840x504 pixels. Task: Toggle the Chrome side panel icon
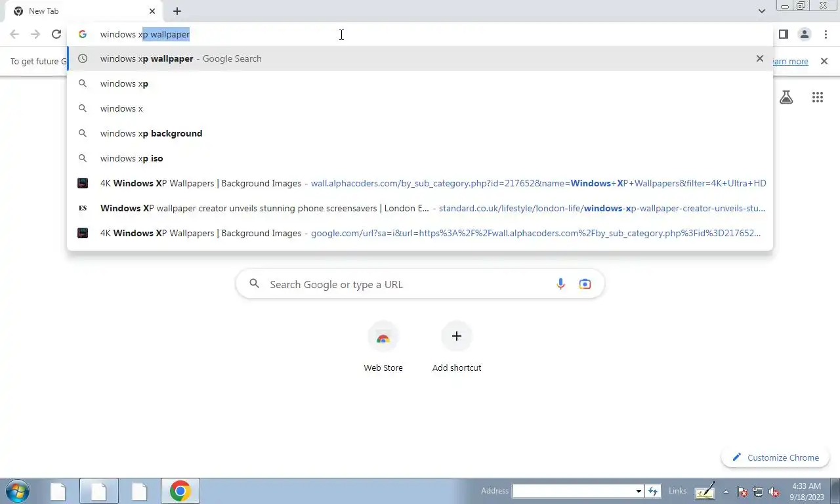click(783, 34)
